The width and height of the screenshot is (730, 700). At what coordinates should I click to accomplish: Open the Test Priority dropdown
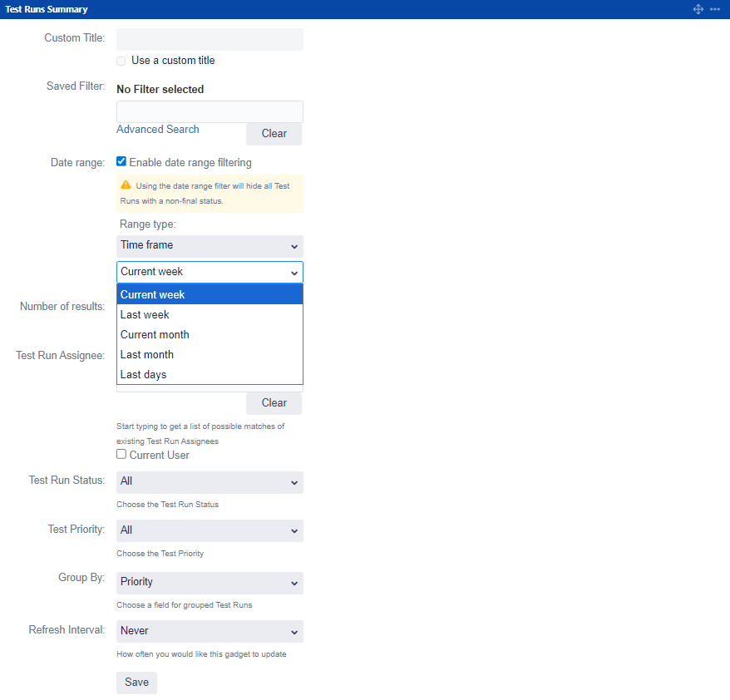coord(210,530)
